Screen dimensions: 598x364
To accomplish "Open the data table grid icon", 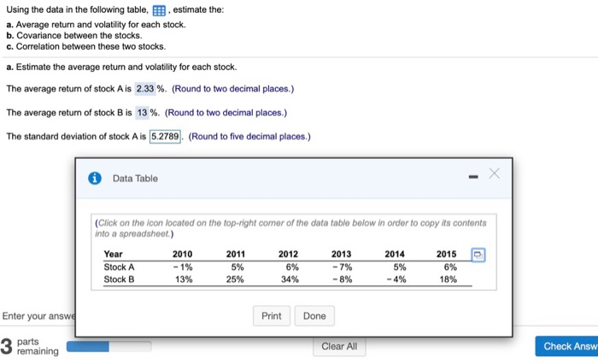I will [161, 12].
